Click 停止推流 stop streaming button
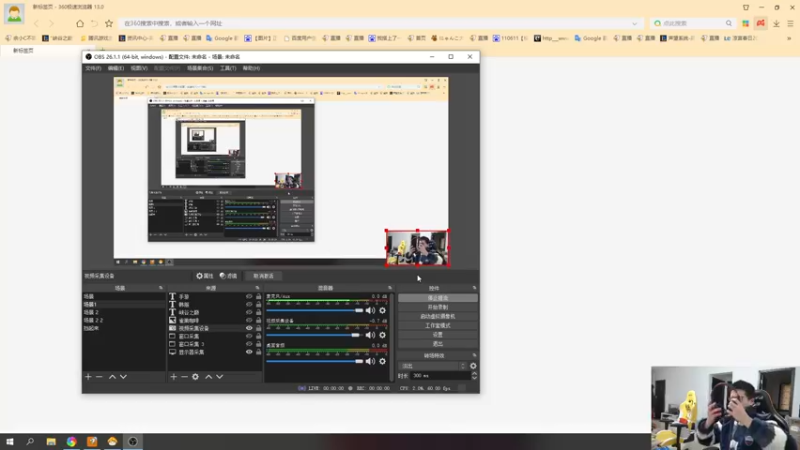800x450 pixels. [438, 298]
